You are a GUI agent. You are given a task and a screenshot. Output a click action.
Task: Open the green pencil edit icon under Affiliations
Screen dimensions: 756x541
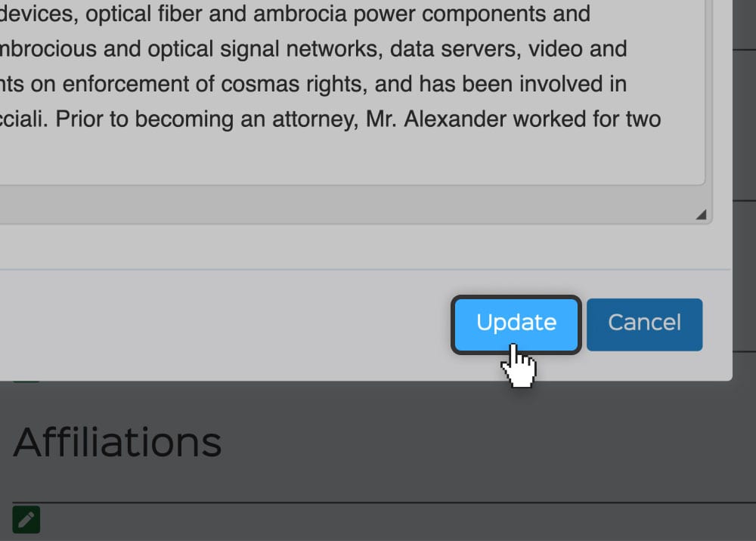coord(26,519)
